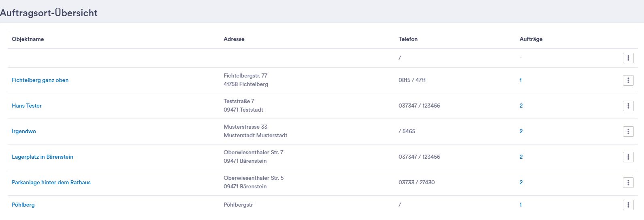
Task: Open three-dot menu for Parkanlage hinter dem Rathaus
Action: coord(628,183)
